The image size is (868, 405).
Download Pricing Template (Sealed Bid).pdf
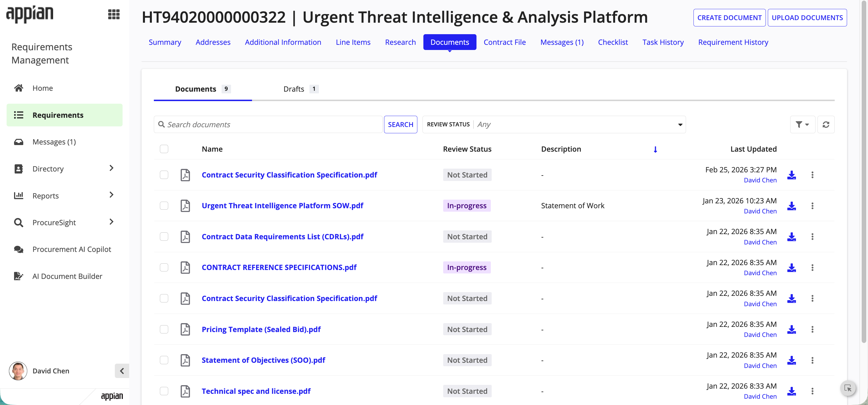point(792,329)
